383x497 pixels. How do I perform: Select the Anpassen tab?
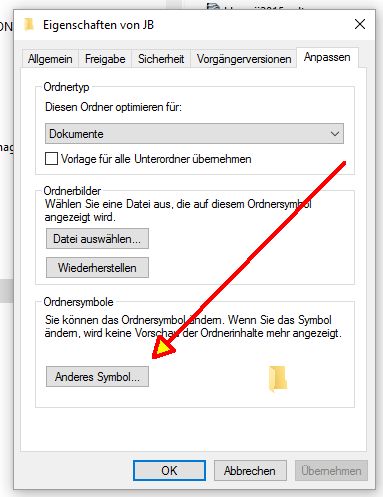(327, 58)
